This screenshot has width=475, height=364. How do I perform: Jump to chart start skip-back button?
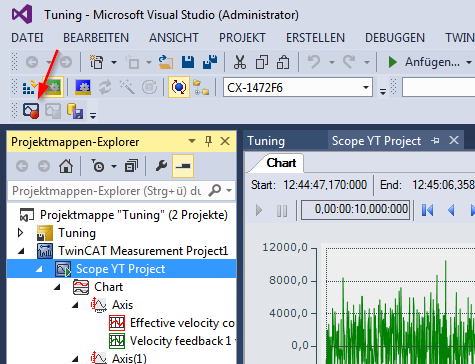tap(428, 210)
